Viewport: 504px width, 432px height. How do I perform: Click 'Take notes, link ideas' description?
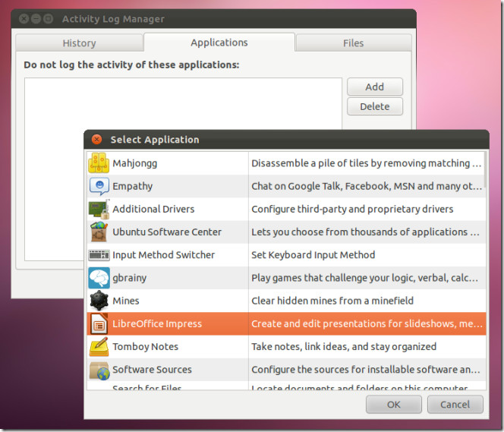(344, 346)
